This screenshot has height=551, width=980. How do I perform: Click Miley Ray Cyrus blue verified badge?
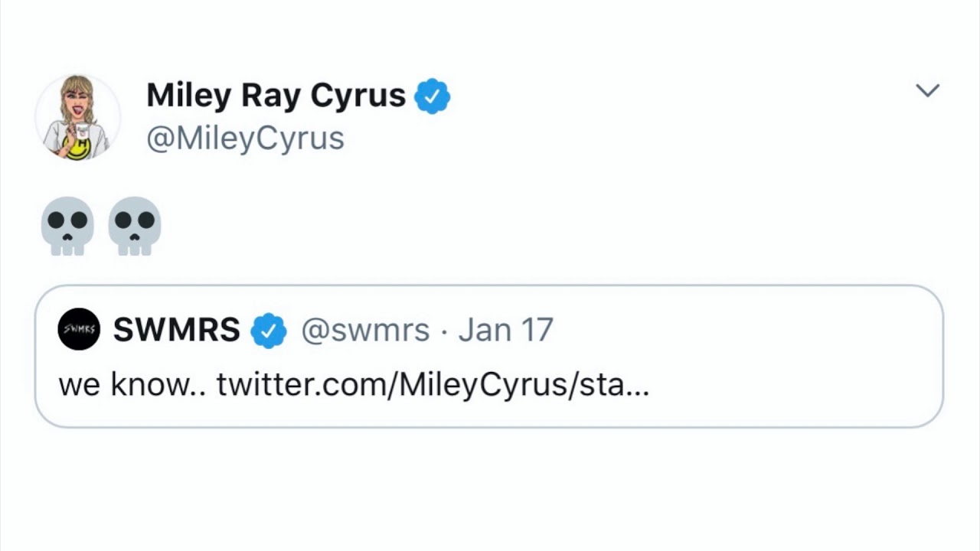[432, 96]
